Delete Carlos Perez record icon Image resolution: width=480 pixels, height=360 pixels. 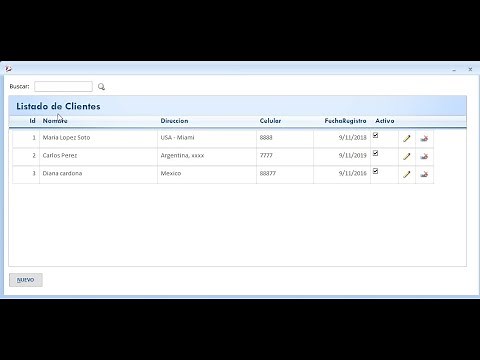tap(424, 156)
